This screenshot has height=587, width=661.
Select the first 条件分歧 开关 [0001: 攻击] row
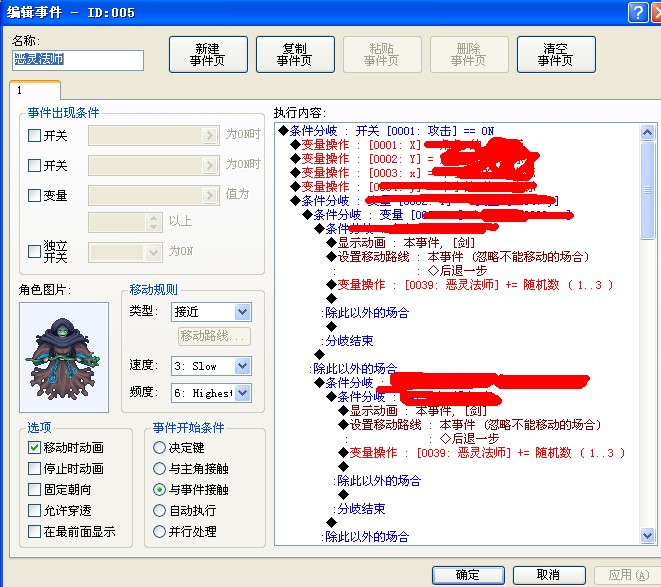coord(386,131)
